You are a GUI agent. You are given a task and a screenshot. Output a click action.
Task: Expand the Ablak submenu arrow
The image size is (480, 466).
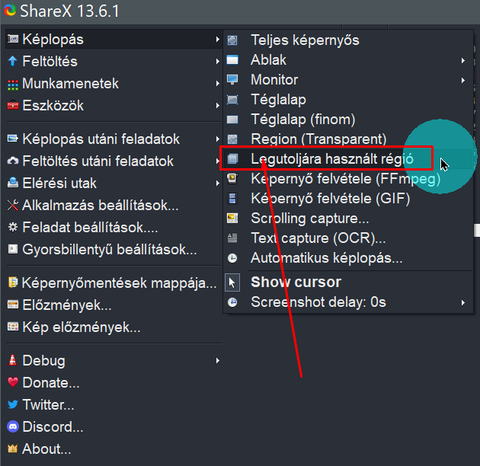point(463,60)
